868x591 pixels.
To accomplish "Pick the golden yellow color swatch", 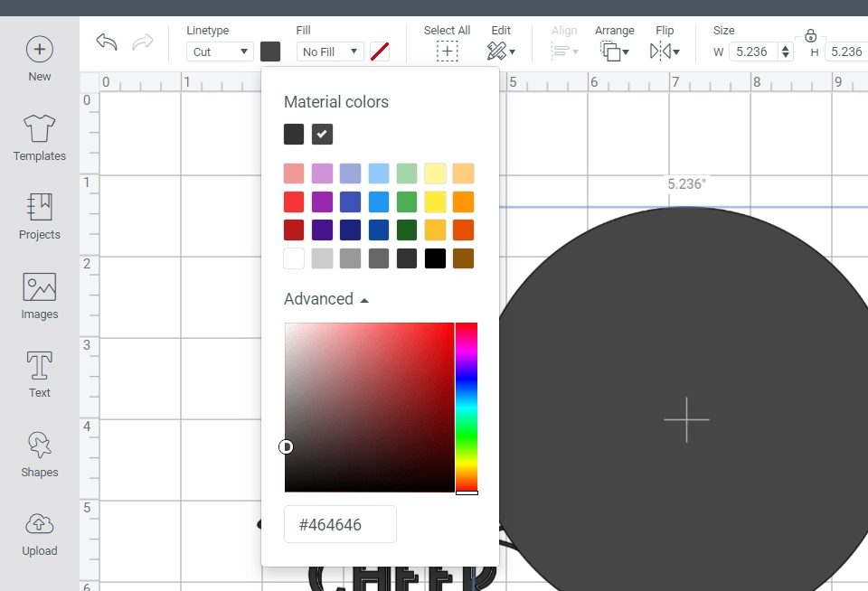I will coord(435,230).
